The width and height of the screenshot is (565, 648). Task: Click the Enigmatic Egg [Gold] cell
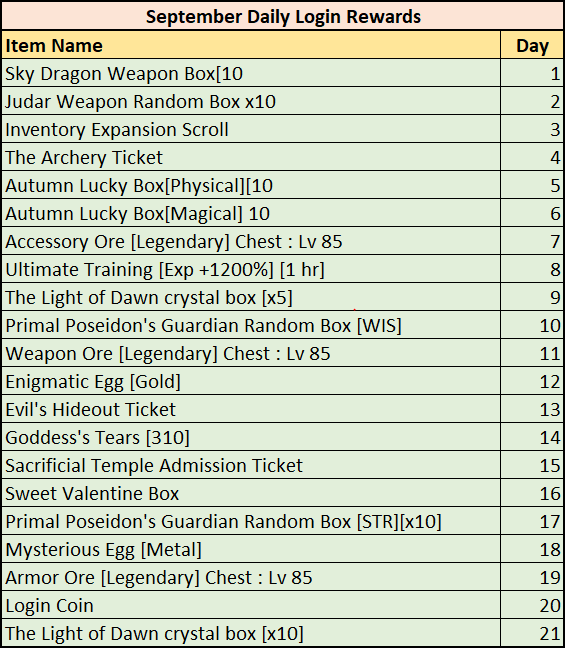click(x=251, y=381)
